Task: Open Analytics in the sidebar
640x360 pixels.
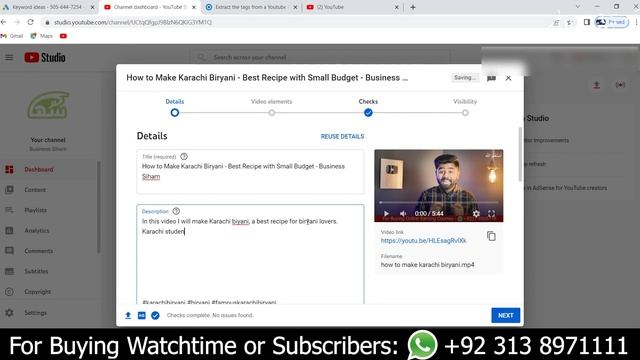Action: pyautogui.click(x=37, y=231)
